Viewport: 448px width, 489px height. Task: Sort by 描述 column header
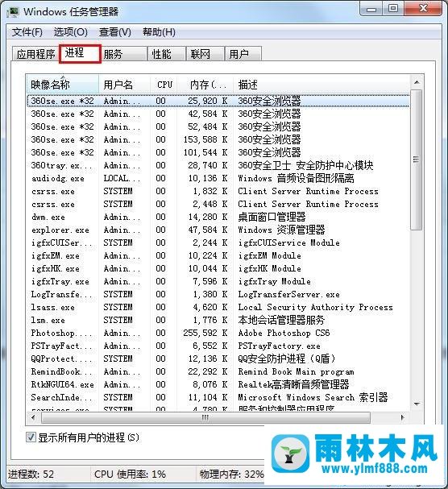321,85
